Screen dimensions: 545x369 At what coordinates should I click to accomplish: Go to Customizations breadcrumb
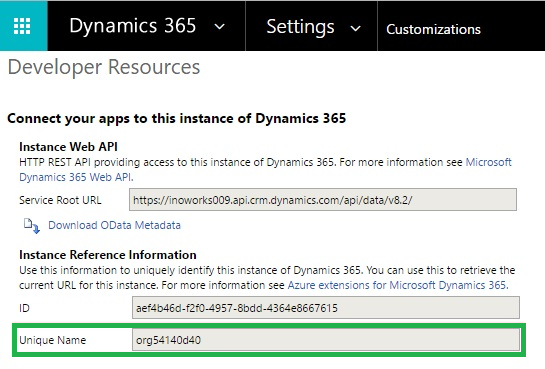pyautogui.click(x=433, y=29)
